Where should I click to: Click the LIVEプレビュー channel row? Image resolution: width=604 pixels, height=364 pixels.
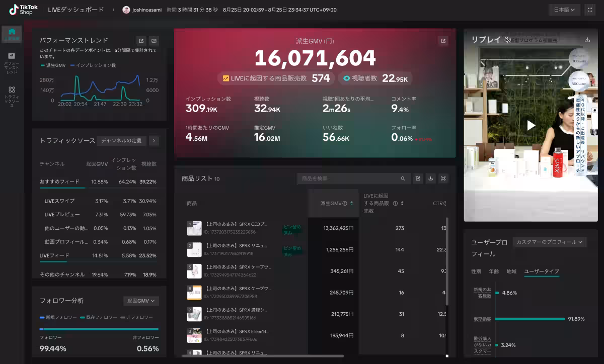(x=99, y=214)
